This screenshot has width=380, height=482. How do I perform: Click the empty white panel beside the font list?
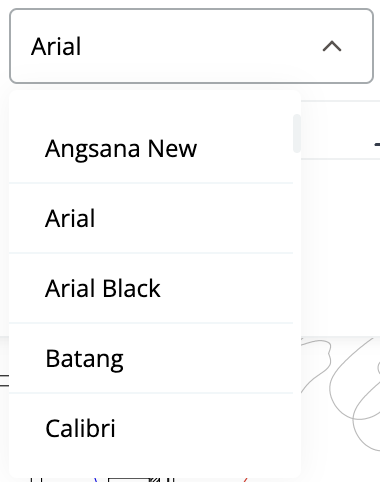pyautogui.click(x=340, y=247)
